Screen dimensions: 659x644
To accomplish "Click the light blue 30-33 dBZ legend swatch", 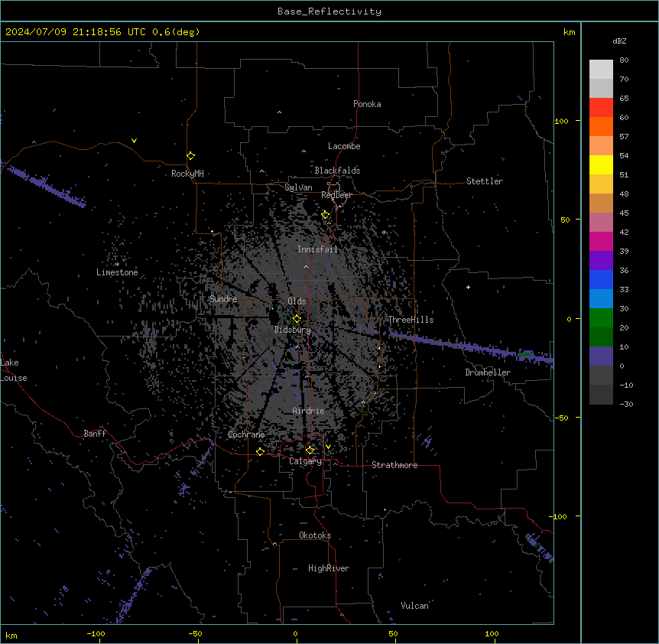I will [601, 298].
